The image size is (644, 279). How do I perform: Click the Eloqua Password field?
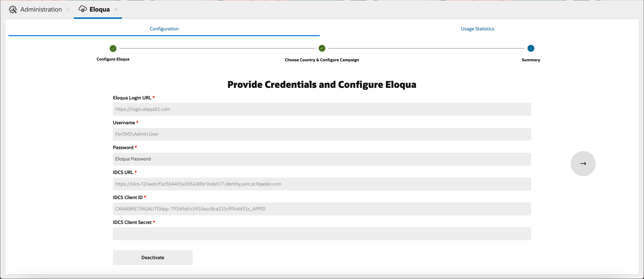tap(322, 159)
